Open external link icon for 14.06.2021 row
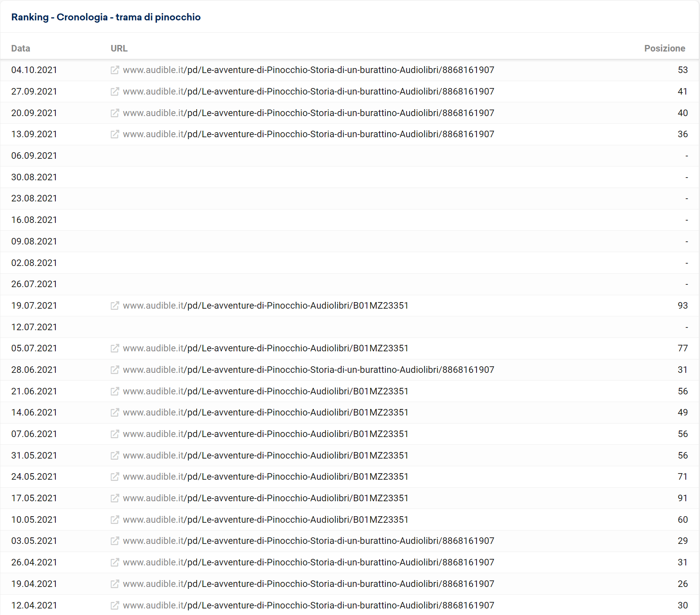Image resolution: width=700 pixels, height=615 pixels. point(115,412)
